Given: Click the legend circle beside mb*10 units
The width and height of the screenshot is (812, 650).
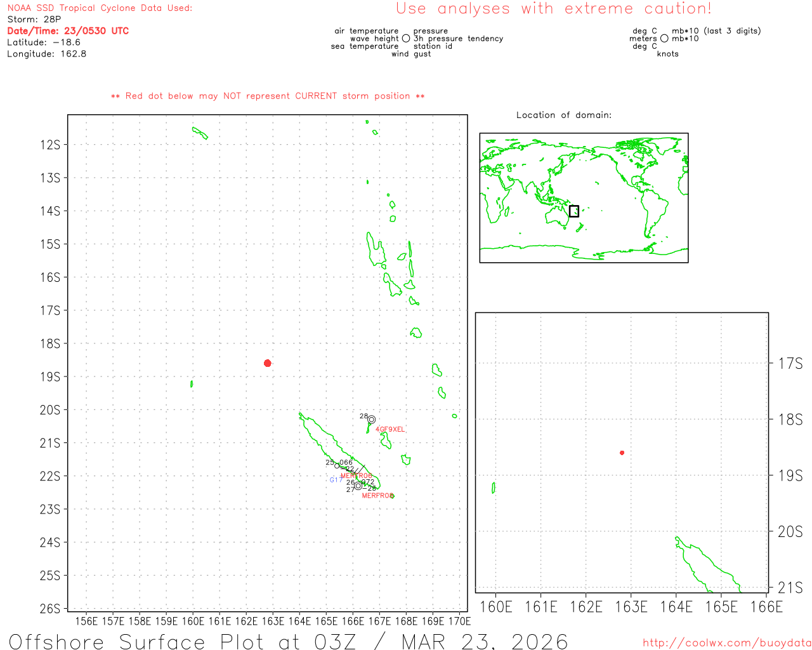Looking at the screenshot, I should (x=664, y=39).
